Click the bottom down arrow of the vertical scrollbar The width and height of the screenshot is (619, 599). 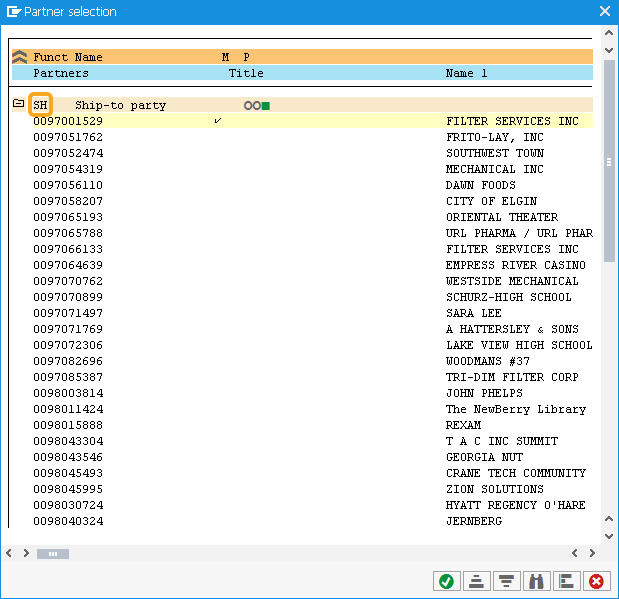coord(609,536)
